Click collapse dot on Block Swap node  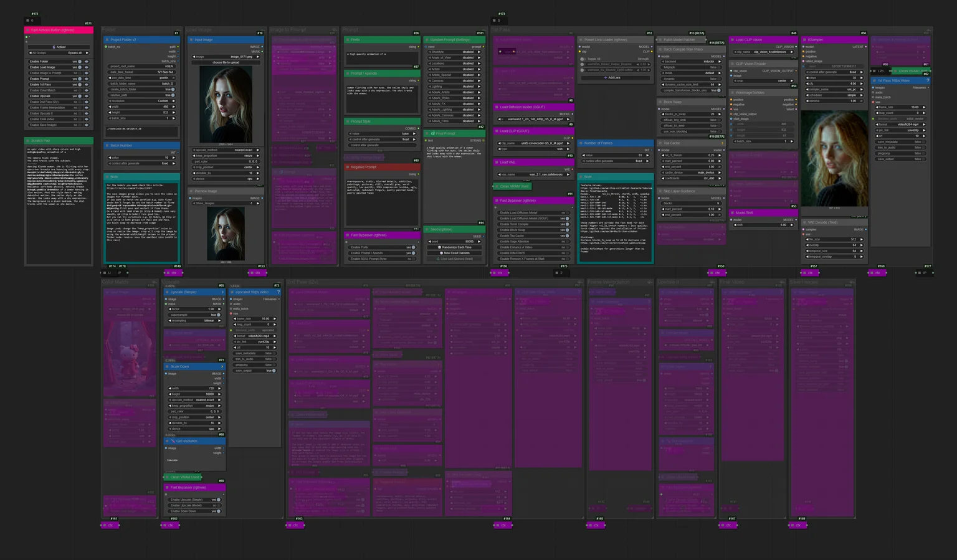click(660, 102)
